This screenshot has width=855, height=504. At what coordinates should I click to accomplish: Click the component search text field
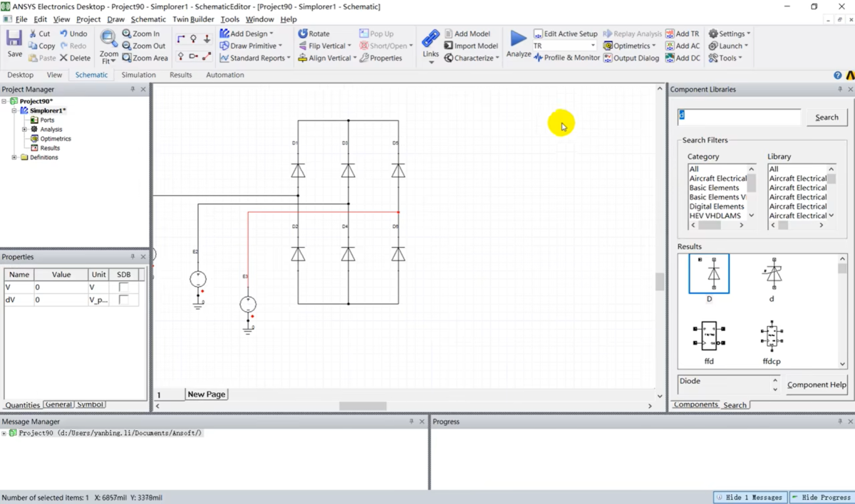pyautogui.click(x=739, y=117)
